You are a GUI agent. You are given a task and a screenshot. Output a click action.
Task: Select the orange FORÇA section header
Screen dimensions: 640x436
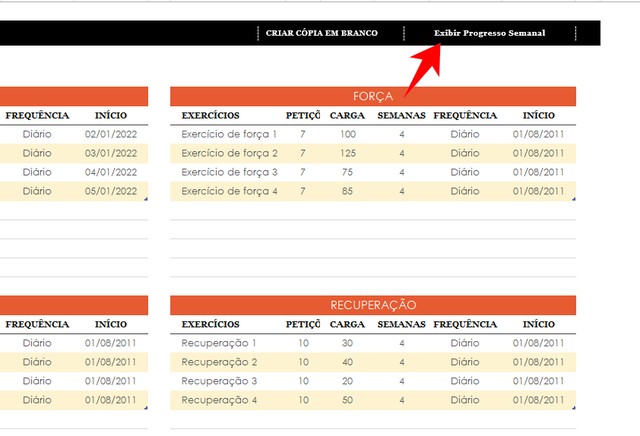373,96
